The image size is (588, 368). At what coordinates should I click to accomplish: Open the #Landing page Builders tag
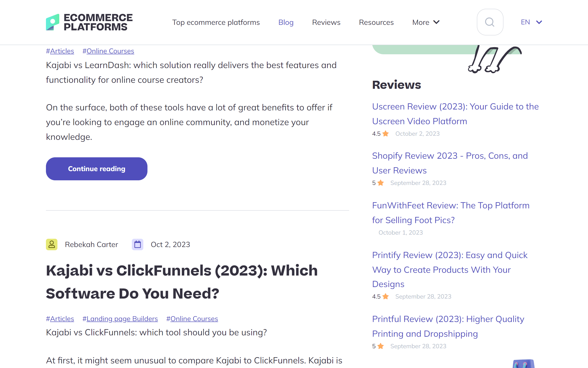pos(120,319)
